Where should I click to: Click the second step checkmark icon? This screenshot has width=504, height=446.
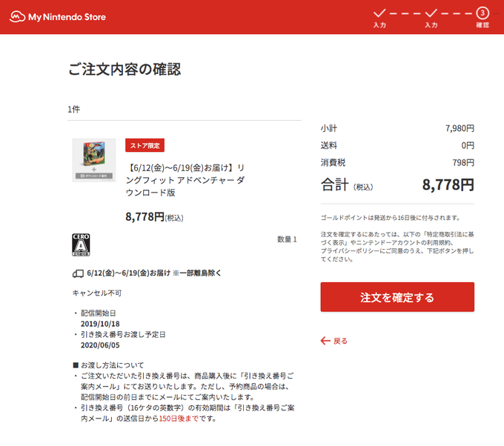431,13
